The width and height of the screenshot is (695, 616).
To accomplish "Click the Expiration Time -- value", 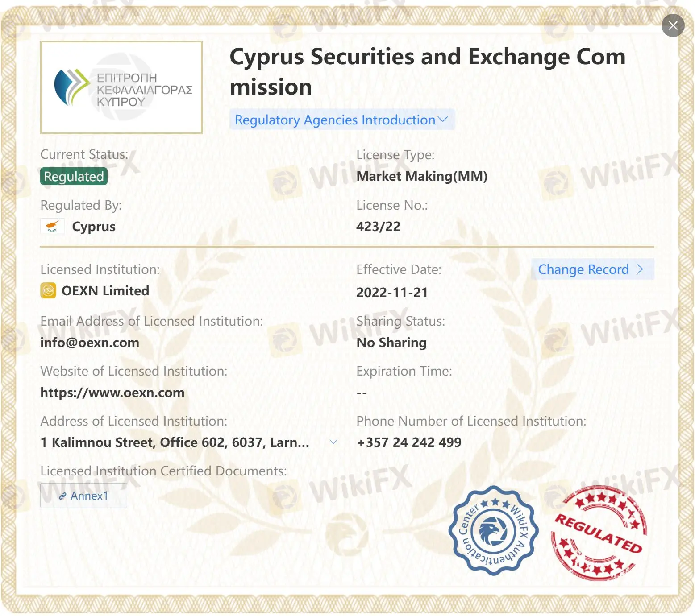I will [362, 393].
